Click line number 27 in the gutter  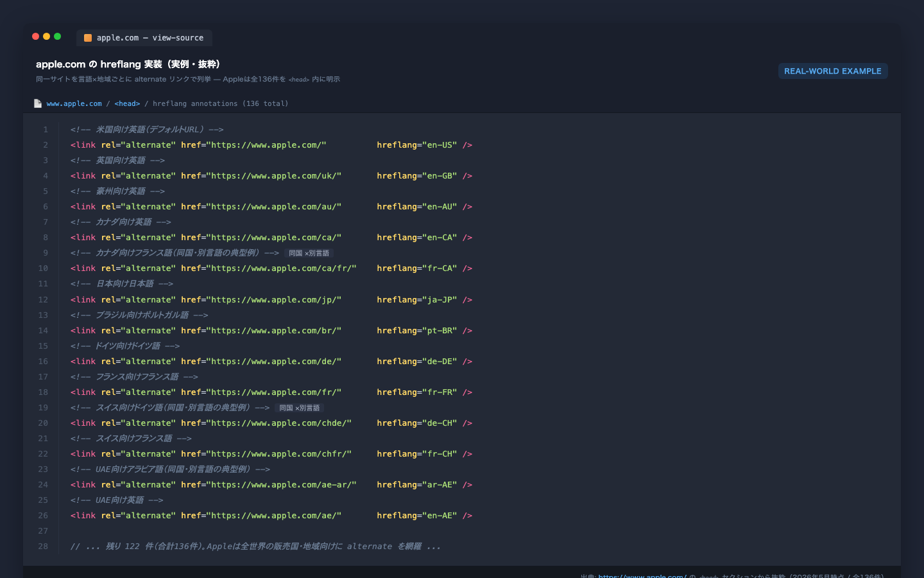(x=43, y=531)
